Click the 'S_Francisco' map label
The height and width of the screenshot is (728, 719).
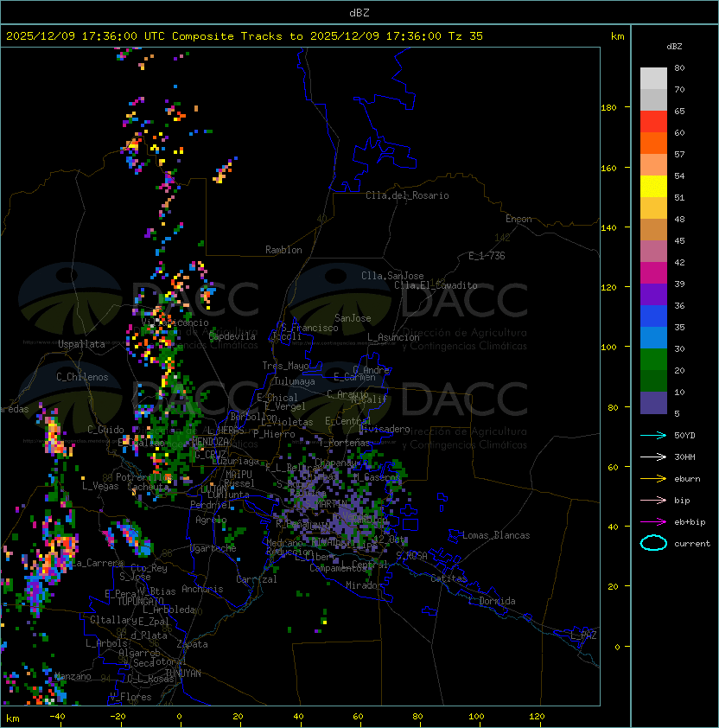[x=309, y=328]
